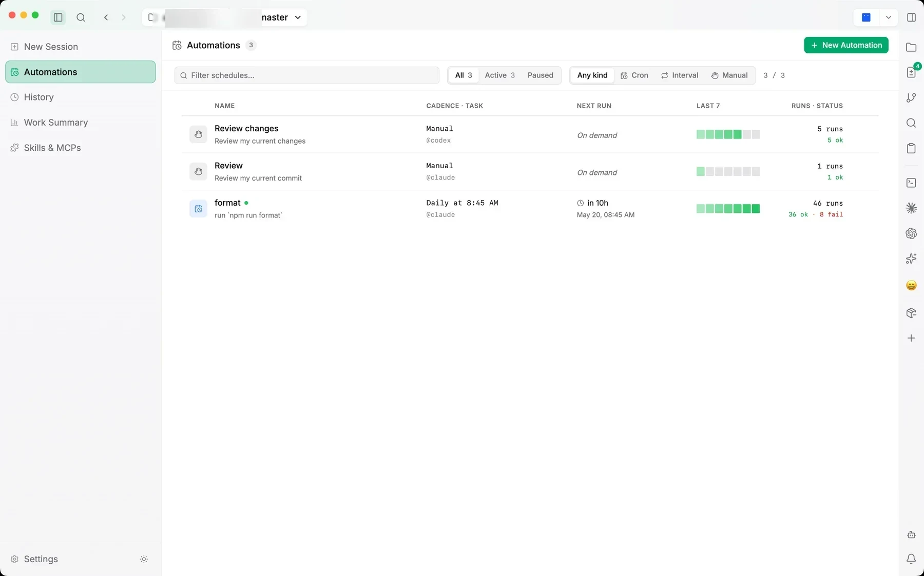Open the git branch icon in right rail
The image size is (924, 576).
point(911,97)
